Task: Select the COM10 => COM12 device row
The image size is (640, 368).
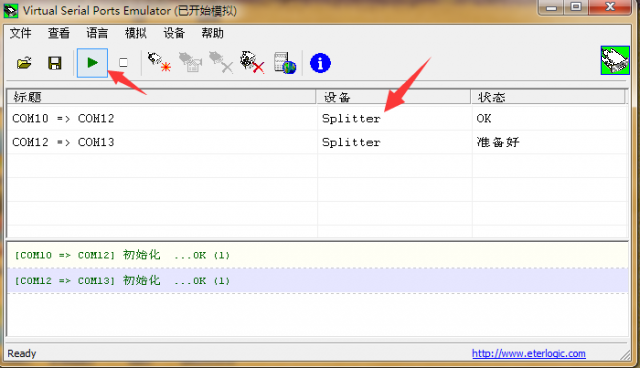Action: [317, 118]
